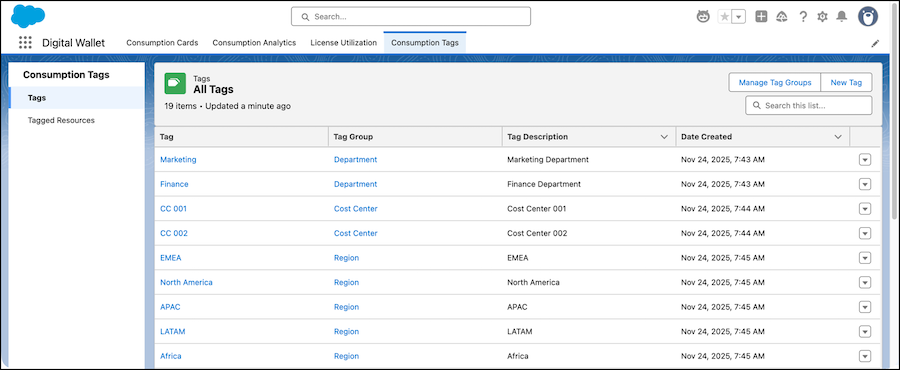The image size is (900, 370).
Task: Open row actions for North America
Action: coord(865,283)
